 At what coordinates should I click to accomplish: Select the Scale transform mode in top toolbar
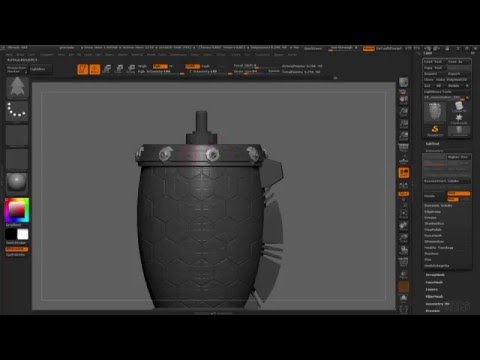[119, 69]
